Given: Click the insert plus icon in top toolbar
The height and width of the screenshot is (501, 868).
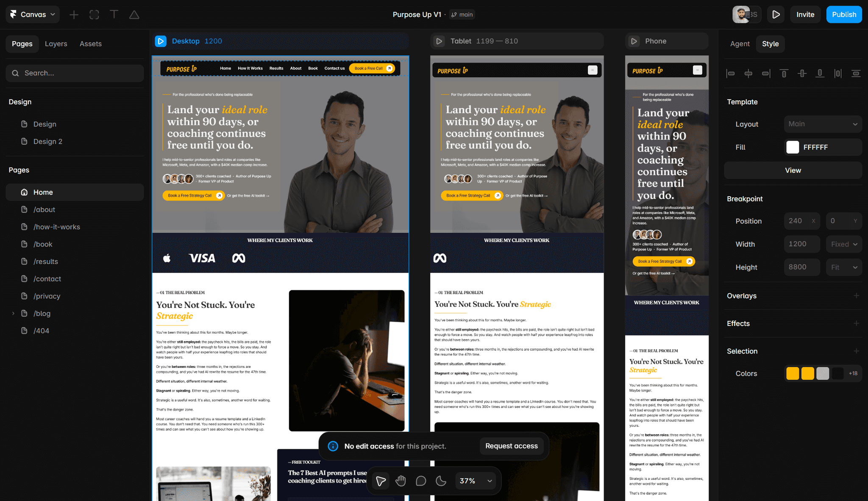Looking at the screenshot, I should pos(74,15).
